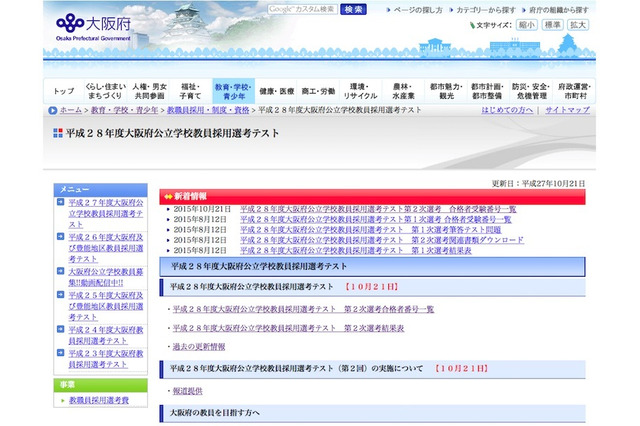The image size is (640, 426).
Task: Open 大阪府公立学校教員募集 動画配信中 link
Action: pyautogui.click(x=106, y=277)
